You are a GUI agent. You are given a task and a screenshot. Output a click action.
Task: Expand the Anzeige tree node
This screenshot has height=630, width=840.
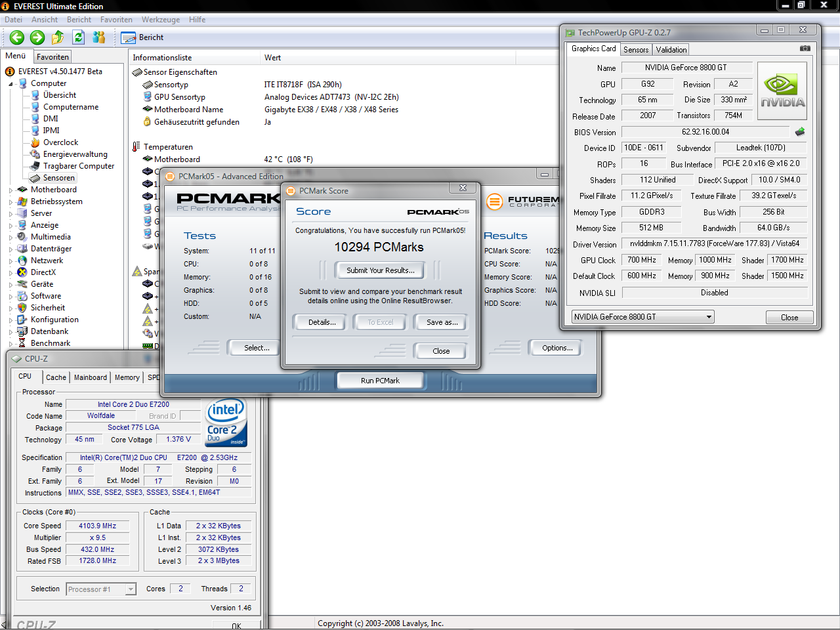[x=10, y=226]
